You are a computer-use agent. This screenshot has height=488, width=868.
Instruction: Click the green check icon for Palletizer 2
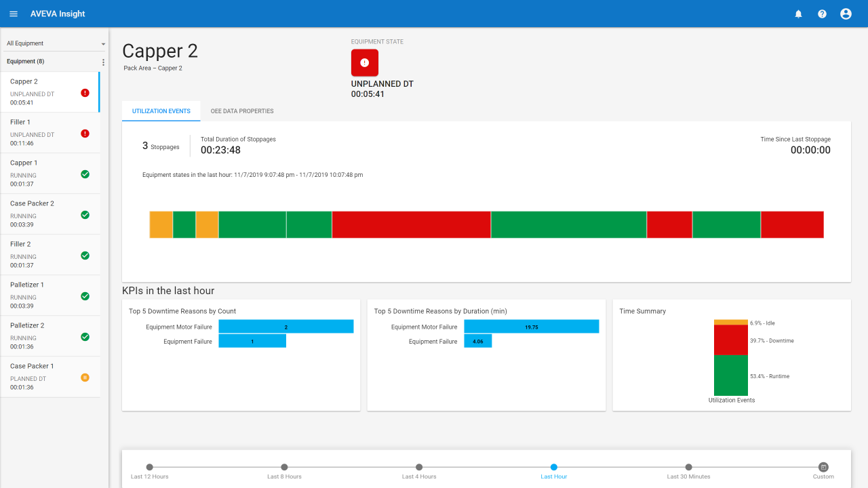(85, 337)
